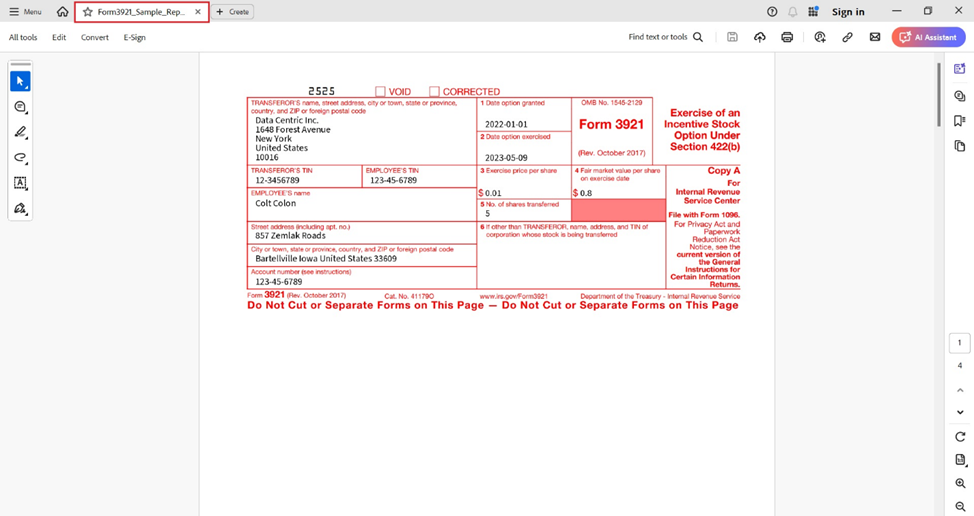Click the Create new button

(x=232, y=12)
